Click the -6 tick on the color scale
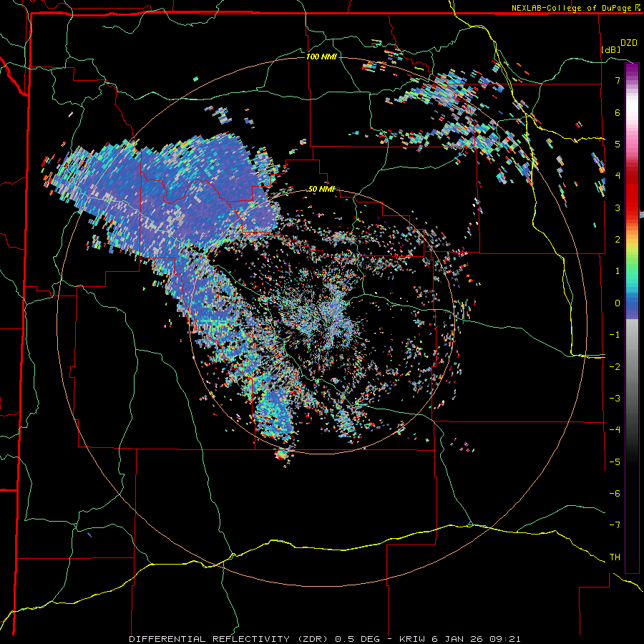 (615, 494)
